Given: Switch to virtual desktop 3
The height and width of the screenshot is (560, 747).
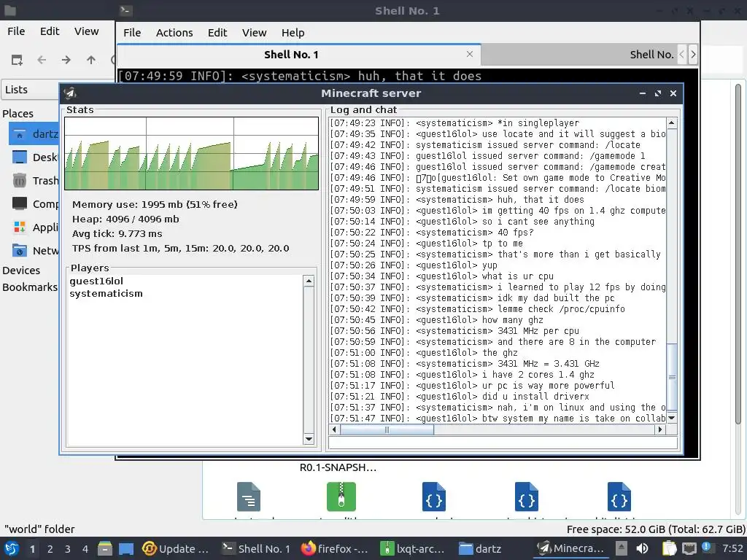Looking at the screenshot, I should coord(68,549).
